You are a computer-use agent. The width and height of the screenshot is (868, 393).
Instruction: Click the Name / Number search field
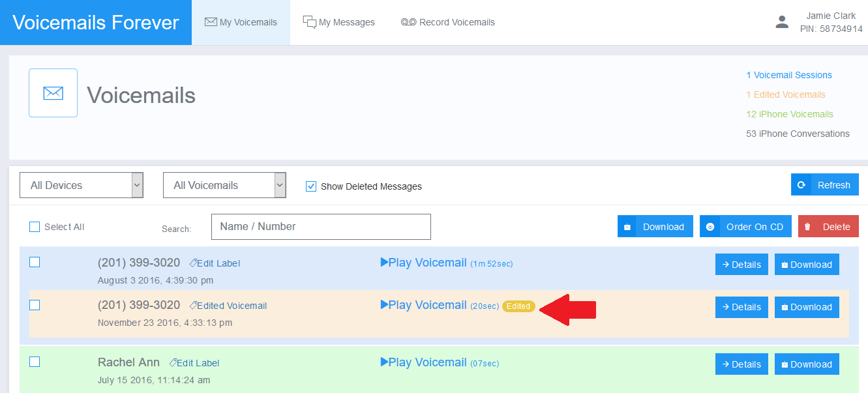[321, 227]
